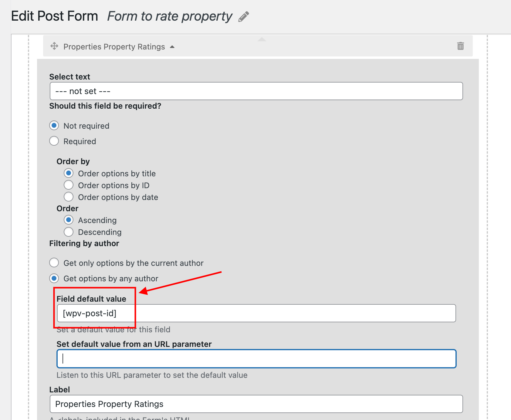Screen dimensions: 511x420
Task: Select Ascending order
Action: [69, 220]
